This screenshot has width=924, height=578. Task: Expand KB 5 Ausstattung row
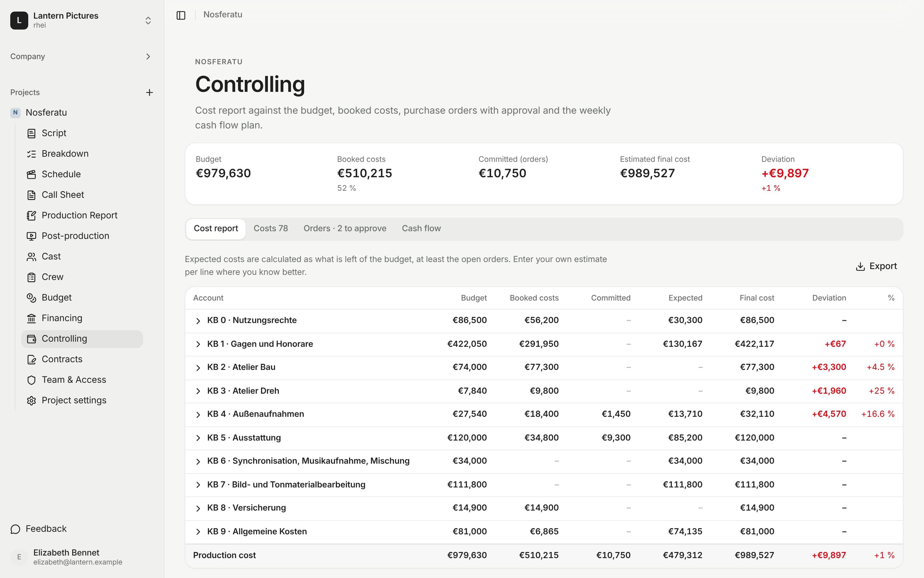click(198, 438)
